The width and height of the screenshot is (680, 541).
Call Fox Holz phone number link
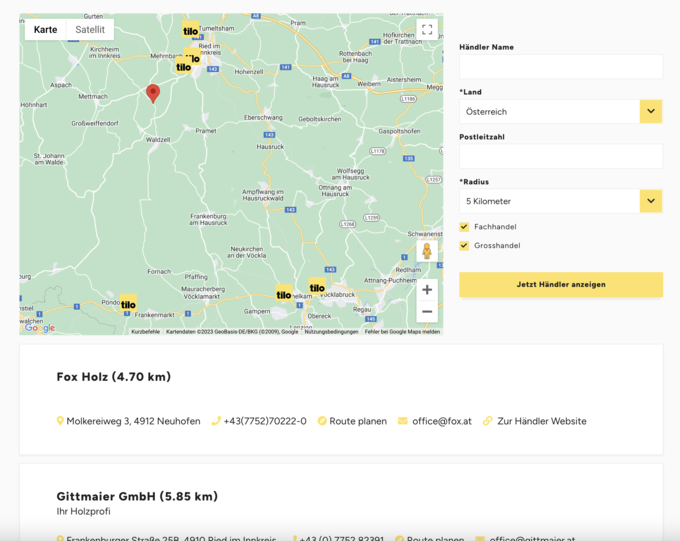click(265, 421)
